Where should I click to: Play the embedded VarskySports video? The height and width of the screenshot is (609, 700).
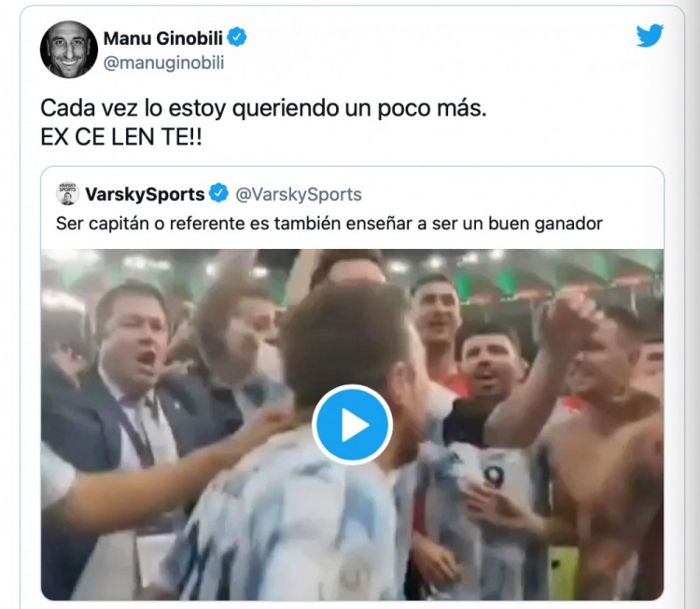click(352, 424)
